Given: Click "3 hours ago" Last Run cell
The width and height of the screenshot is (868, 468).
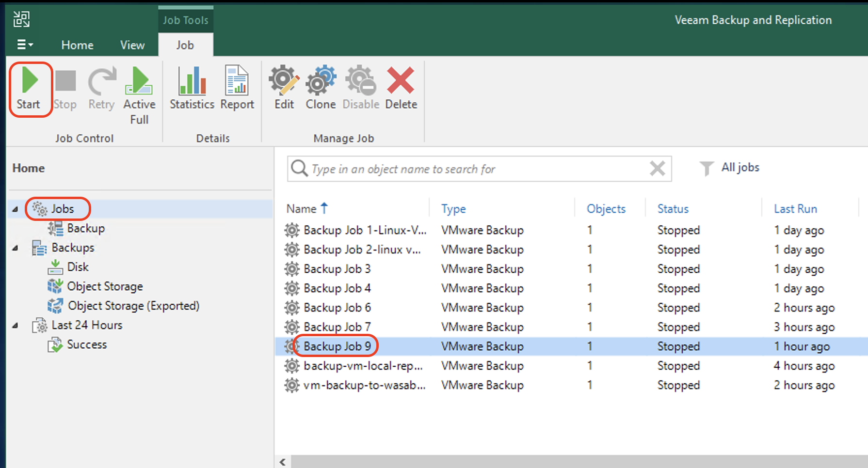Looking at the screenshot, I should (804, 327).
